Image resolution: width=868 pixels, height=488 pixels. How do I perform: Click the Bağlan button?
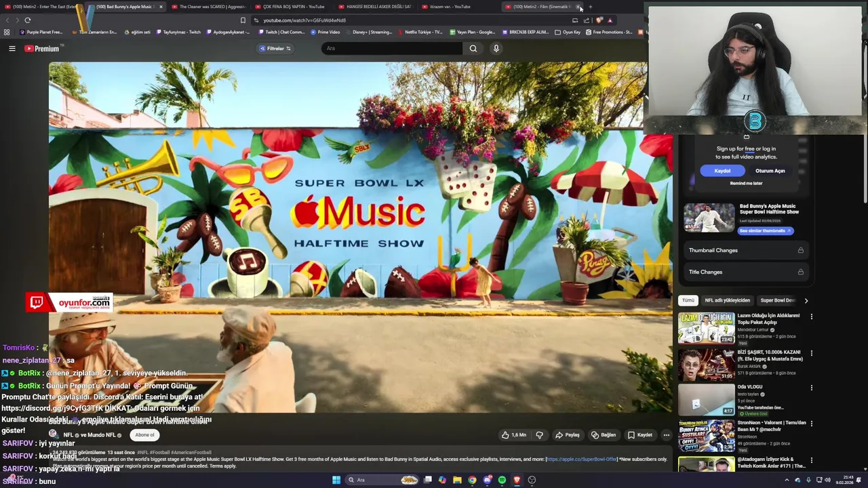tap(604, 435)
